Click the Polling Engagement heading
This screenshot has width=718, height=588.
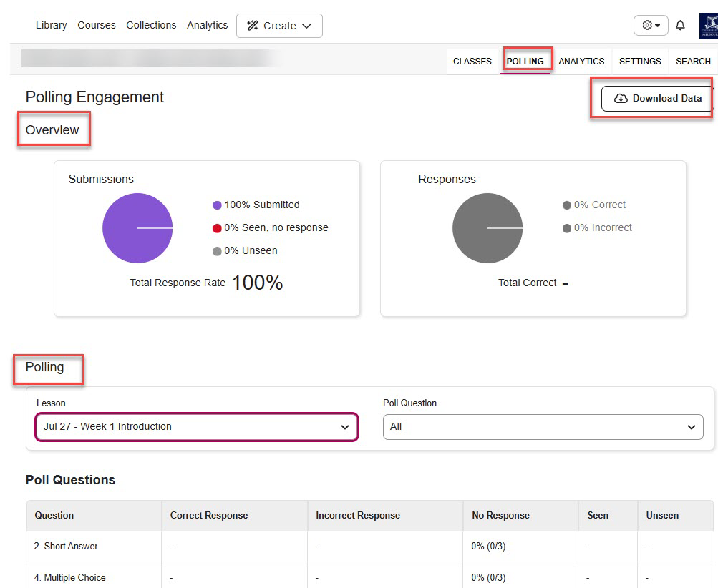[94, 97]
